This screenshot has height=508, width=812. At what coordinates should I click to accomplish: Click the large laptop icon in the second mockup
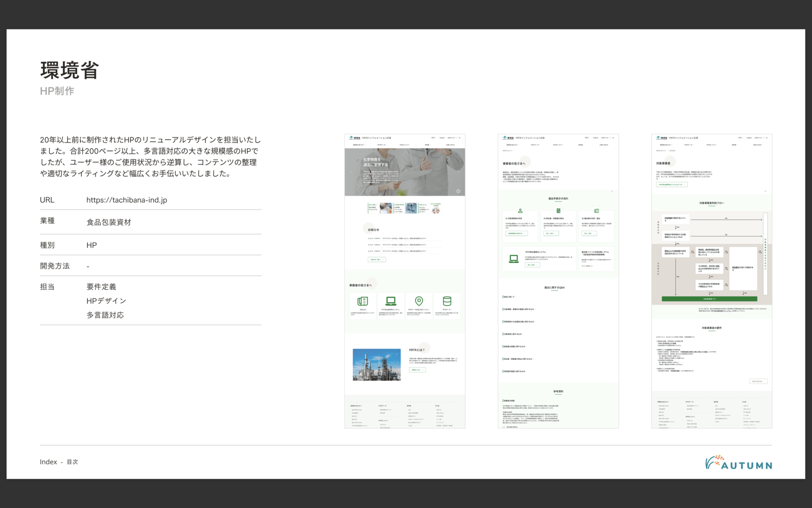tap(513, 259)
